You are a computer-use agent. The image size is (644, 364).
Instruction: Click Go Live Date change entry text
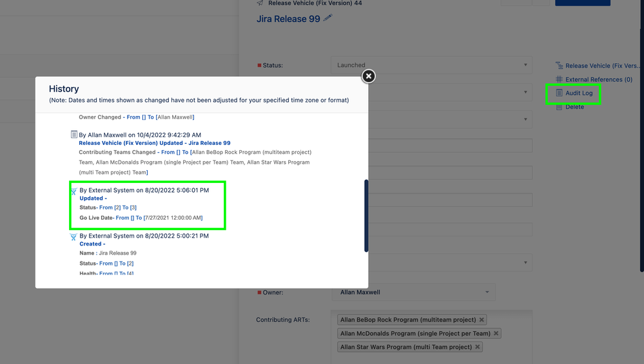click(x=141, y=218)
